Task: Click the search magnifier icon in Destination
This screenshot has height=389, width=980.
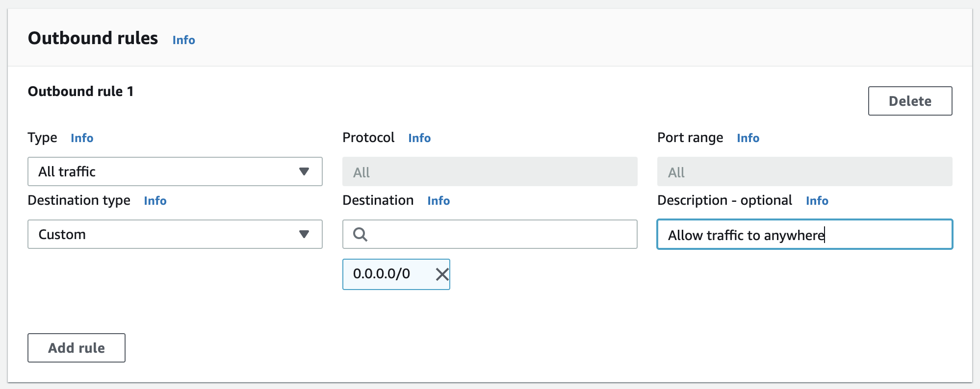Action: coord(361,235)
